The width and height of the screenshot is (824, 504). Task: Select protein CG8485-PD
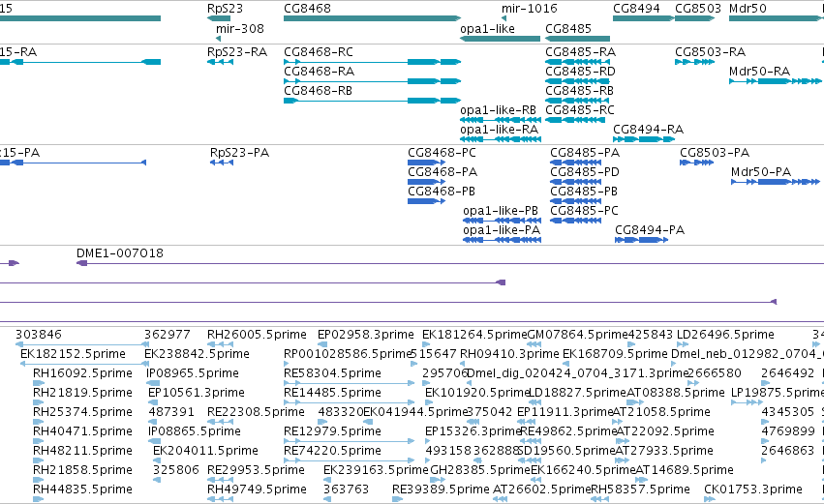click(585, 172)
